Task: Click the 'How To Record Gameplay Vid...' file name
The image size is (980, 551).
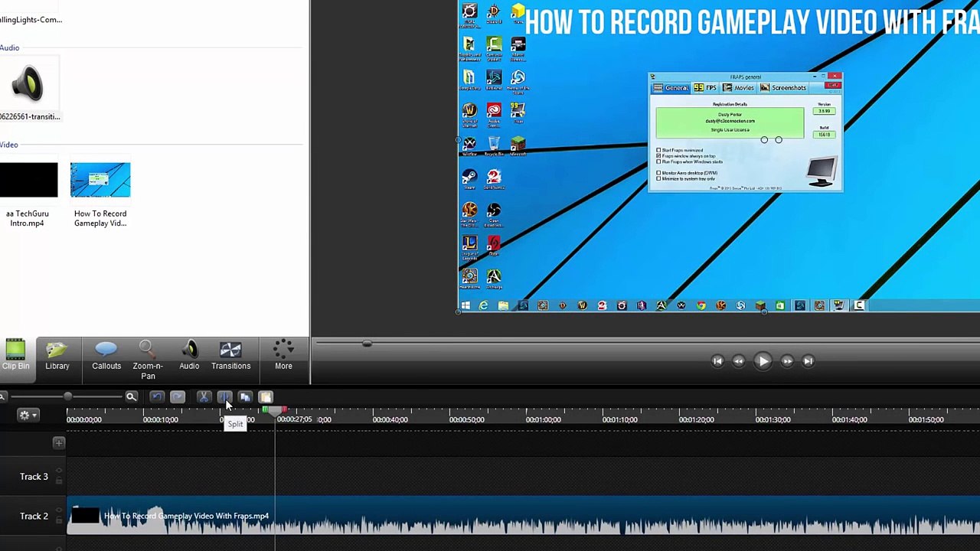Action: (x=100, y=219)
